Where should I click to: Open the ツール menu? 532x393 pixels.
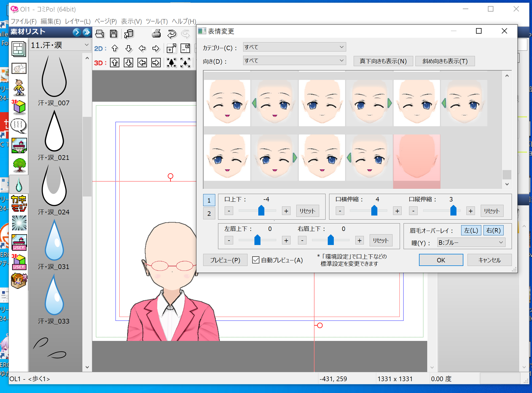[x=157, y=21]
